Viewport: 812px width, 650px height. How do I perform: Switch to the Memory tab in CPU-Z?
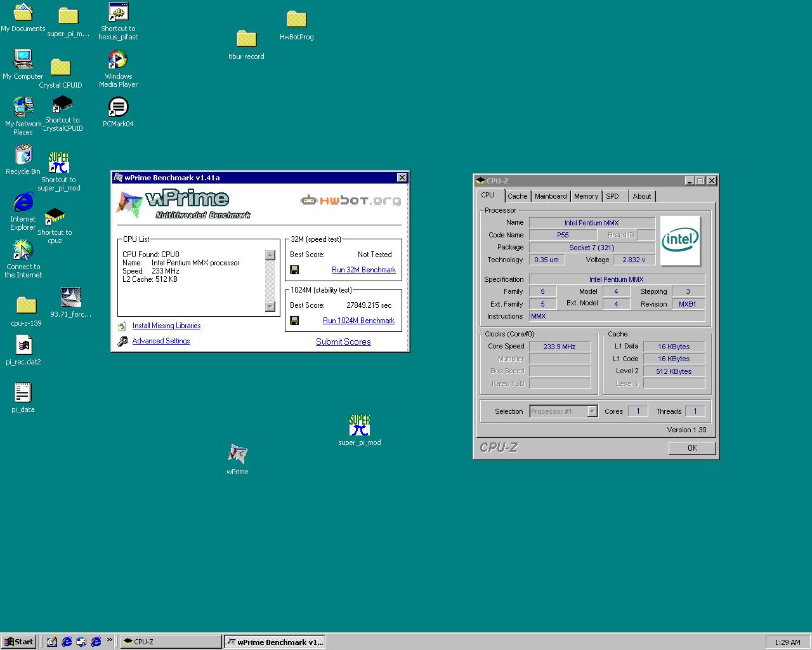coord(586,196)
